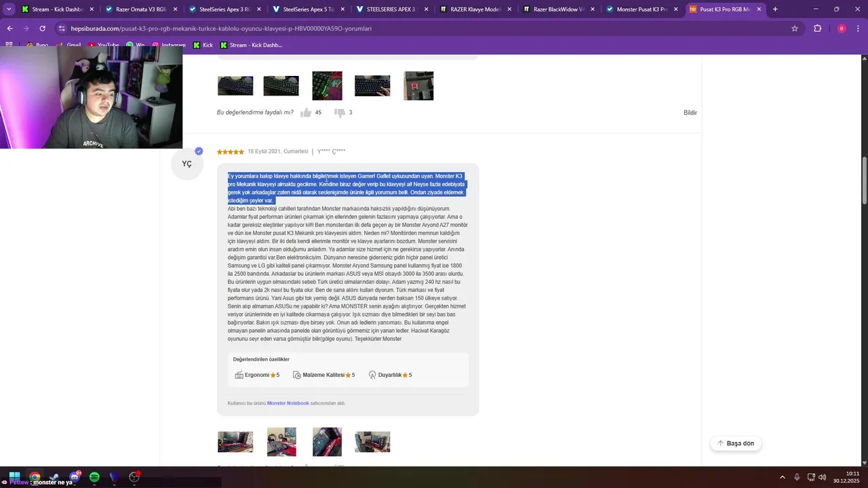Viewport: 868px width, 488px height.
Task: Open the Kick bookmark
Action: click(203, 45)
